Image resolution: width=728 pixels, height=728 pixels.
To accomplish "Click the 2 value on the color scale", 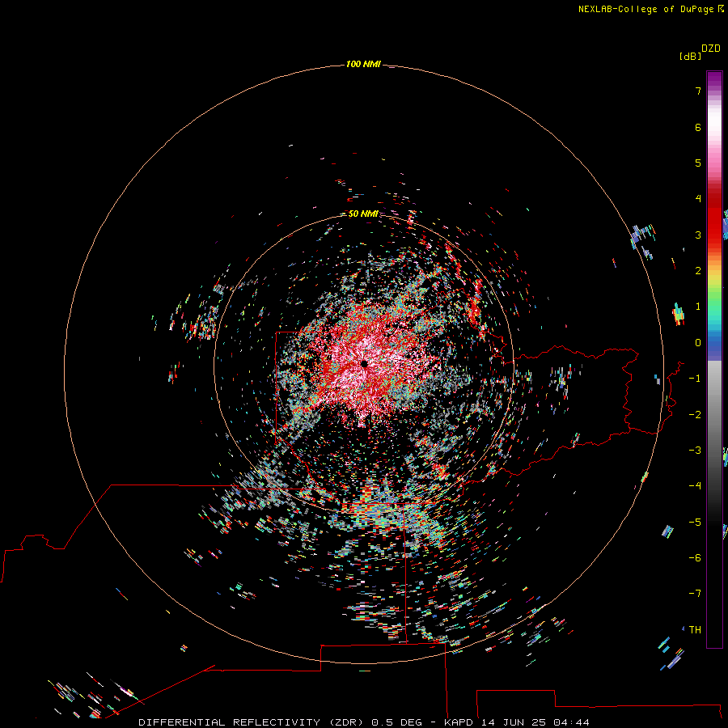I will click(x=698, y=271).
